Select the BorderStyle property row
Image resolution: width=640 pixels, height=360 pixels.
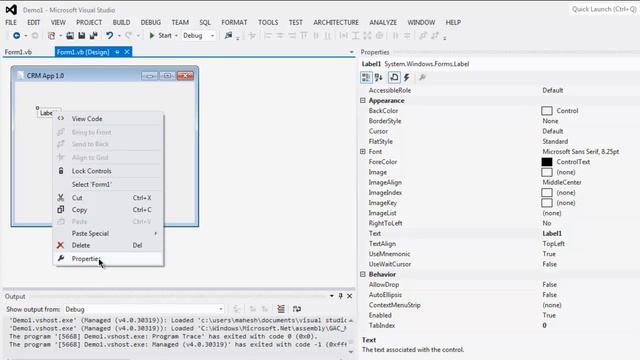click(500, 121)
